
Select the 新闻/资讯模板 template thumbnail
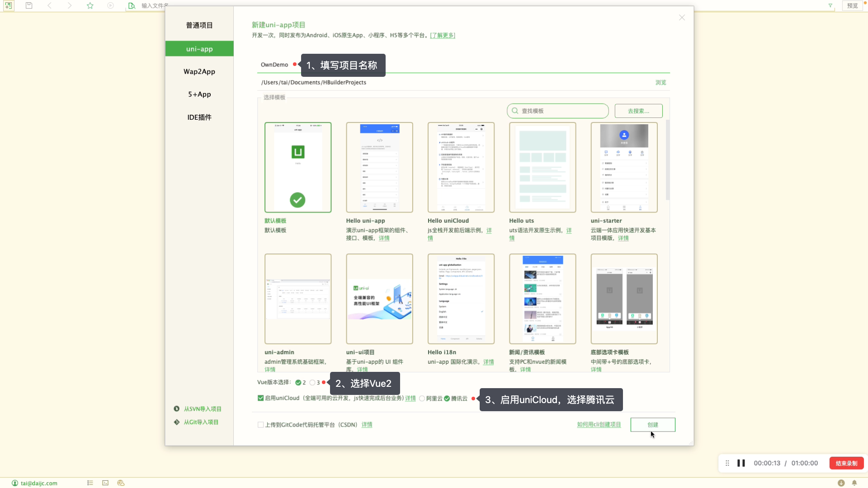(x=542, y=299)
